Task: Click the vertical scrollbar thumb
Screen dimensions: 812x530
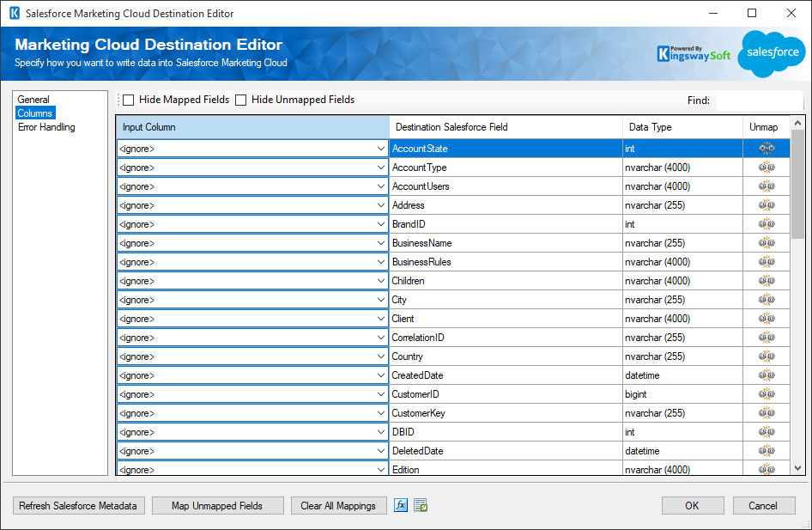Action: coord(797,185)
